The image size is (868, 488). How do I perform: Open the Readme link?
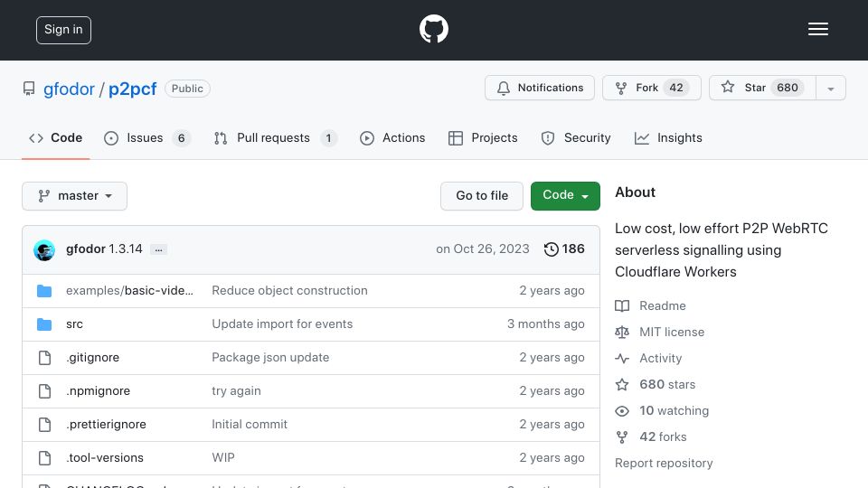point(663,306)
